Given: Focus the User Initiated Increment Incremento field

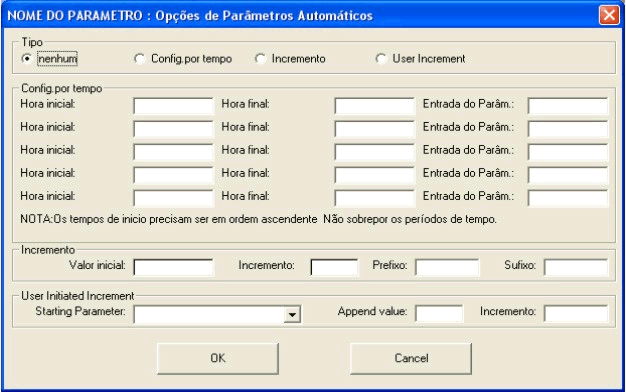Looking at the screenshot, I should 576,313.
